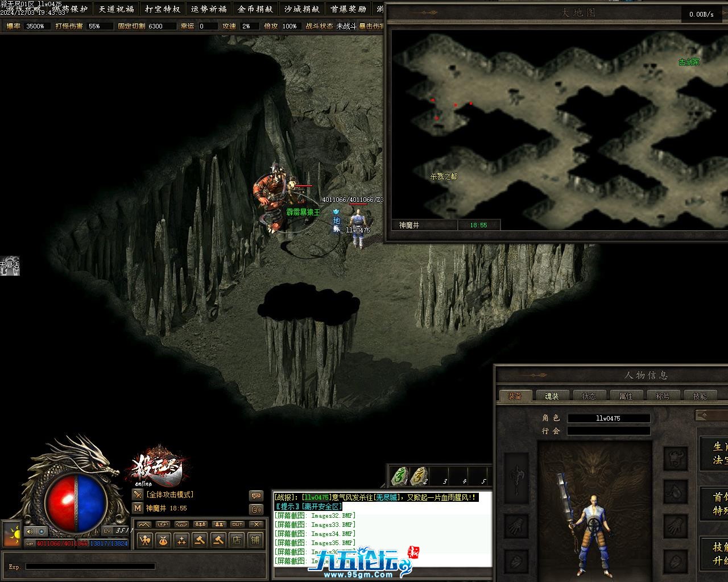
Task: Open the 金币捐献 top menu item
Action: pyautogui.click(x=255, y=9)
